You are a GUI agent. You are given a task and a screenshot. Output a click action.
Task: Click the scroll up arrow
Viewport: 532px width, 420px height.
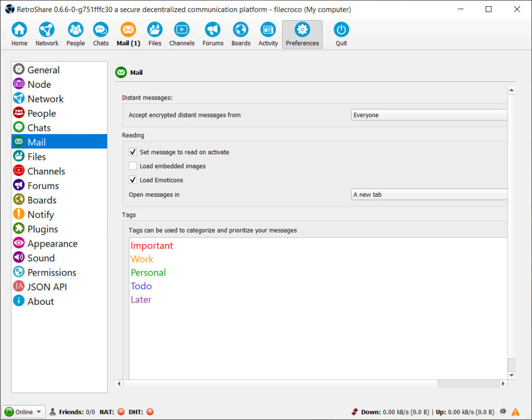(511, 90)
